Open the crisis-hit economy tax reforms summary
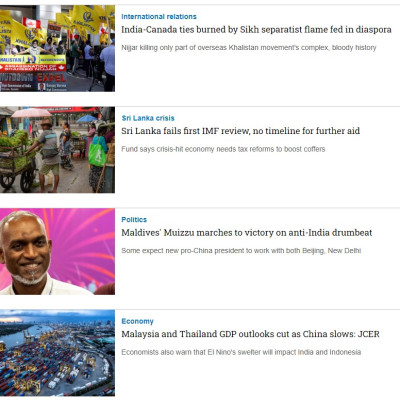 click(x=223, y=149)
